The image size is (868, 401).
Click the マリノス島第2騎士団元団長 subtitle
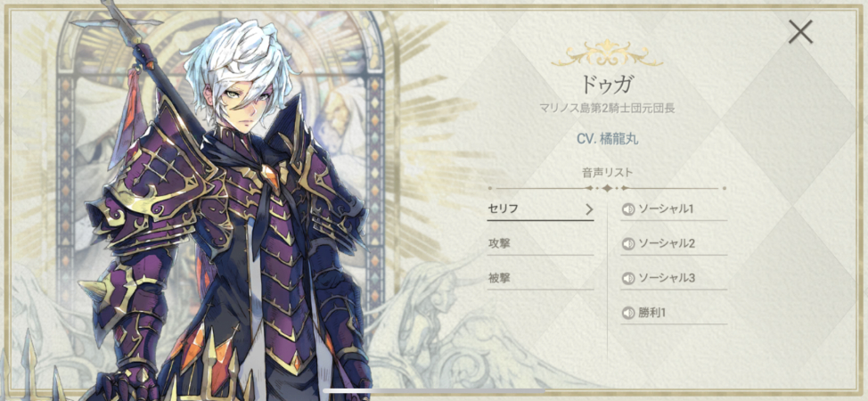pyautogui.click(x=607, y=108)
